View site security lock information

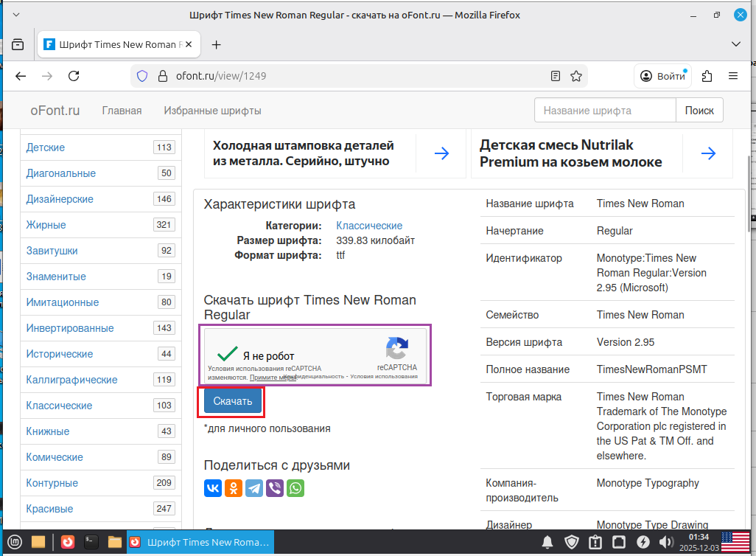163,76
